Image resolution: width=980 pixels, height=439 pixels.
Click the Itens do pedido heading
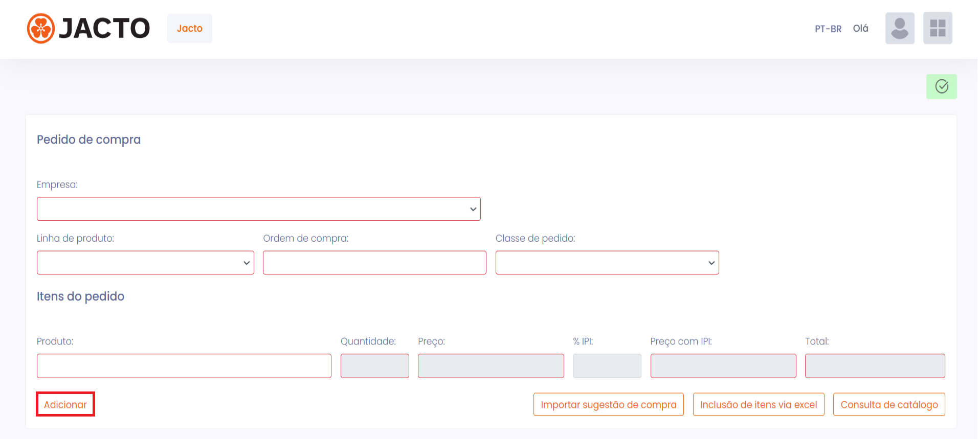click(x=80, y=296)
